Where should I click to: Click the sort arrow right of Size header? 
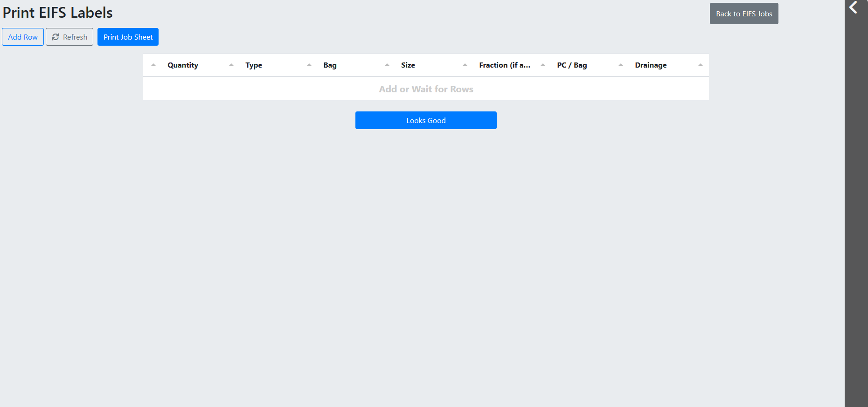coord(465,65)
